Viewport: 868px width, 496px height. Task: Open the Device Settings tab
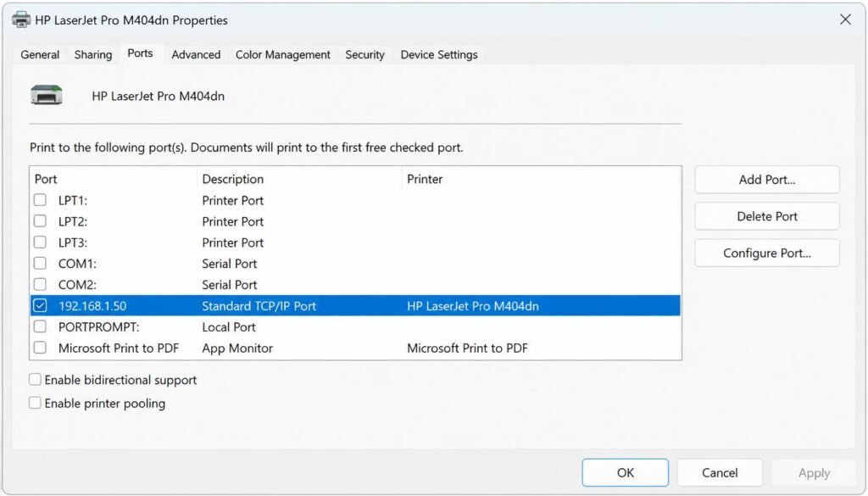pos(439,54)
